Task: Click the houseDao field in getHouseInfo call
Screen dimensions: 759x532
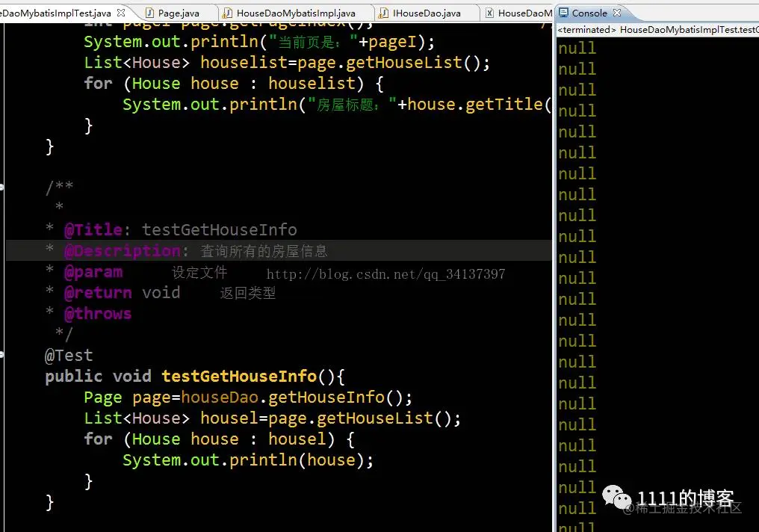Action: (220, 398)
